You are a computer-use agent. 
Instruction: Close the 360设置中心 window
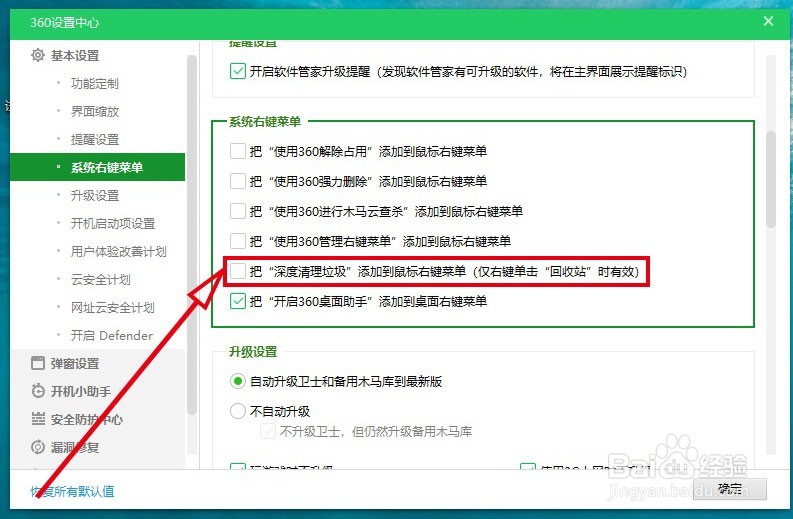click(x=768, y=21)
